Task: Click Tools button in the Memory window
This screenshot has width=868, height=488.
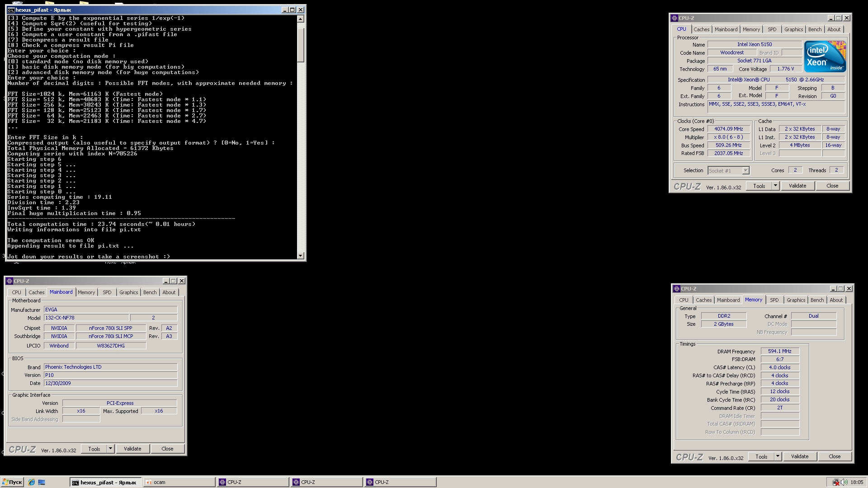Action: click(761, 456)
